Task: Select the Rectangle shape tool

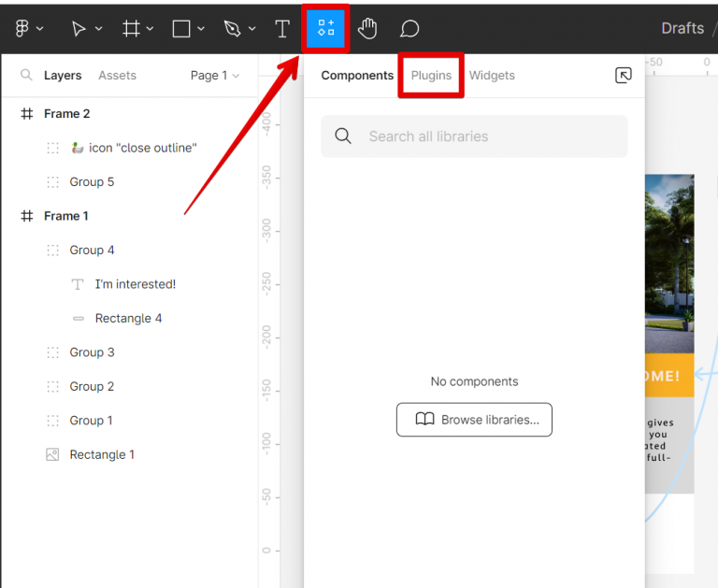Action: click(x=181, y=28)
